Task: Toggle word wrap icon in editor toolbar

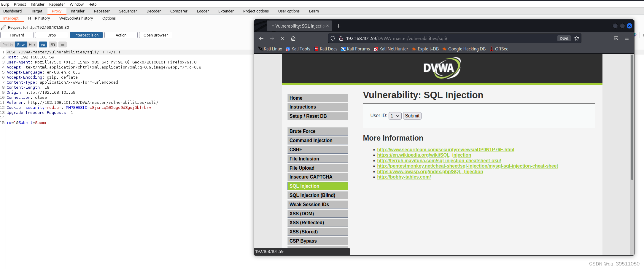Action: pyautogui.click(x=43, y=44)
